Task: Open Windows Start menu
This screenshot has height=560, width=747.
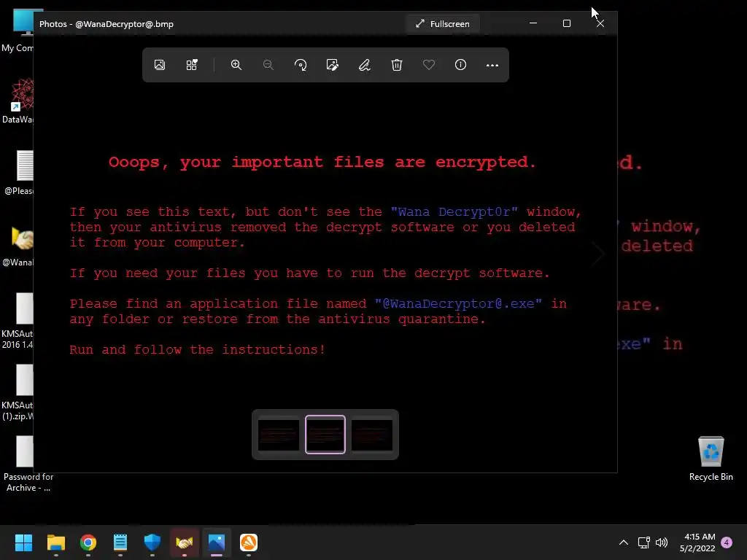Action: pos(23,542)
